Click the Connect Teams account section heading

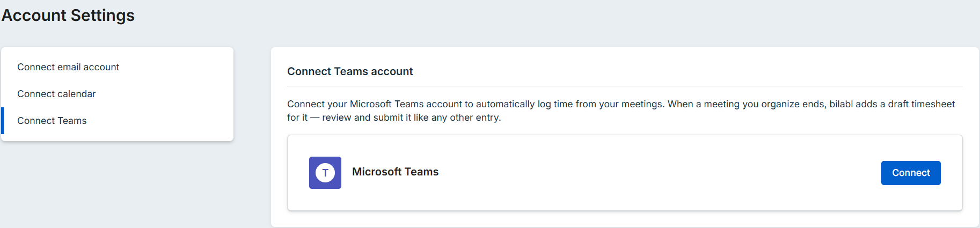pyautogui.click(x=350, y=71)
